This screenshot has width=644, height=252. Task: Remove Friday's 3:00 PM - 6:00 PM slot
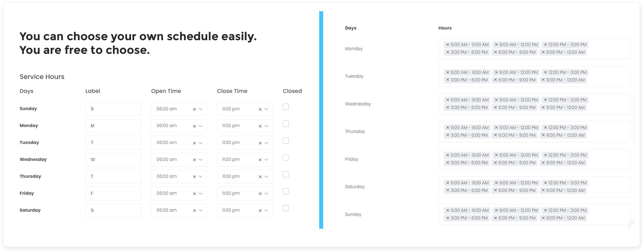point(447,163)
